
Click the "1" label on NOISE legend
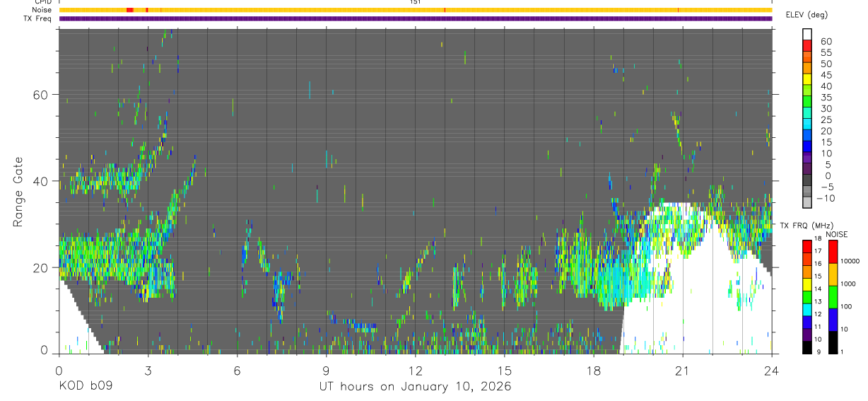[x=843, y=351]
